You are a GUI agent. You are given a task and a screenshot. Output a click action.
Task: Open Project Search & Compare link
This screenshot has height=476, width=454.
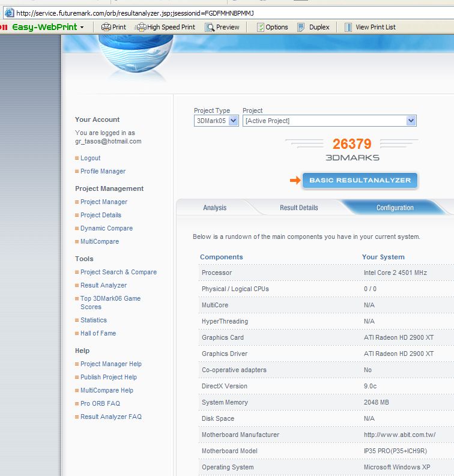click(118, 272)
